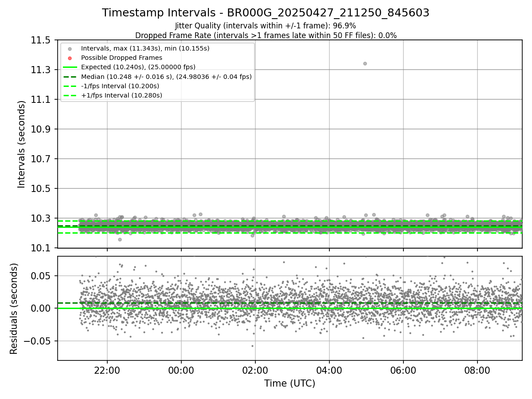Click the 'Dropped Frame Rate' subtitle line showing 0.0%
The width and height of the screenshot is (532, 399).
[x=266, y=35]
